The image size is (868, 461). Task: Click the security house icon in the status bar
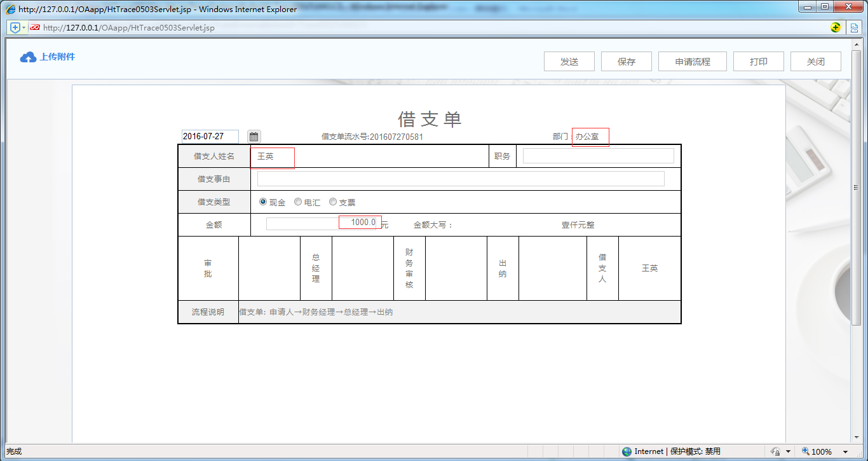(776, 451)
